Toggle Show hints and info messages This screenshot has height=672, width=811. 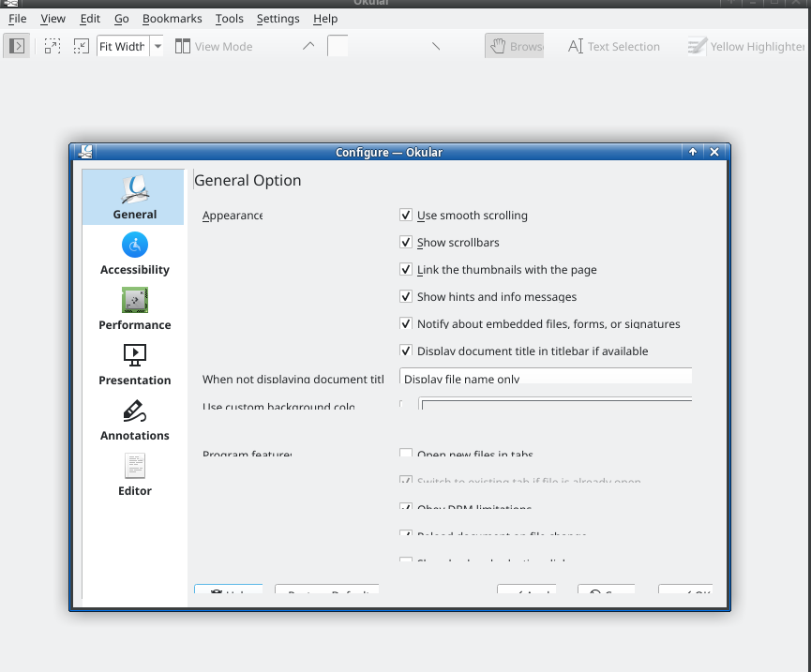click(406, 297)
